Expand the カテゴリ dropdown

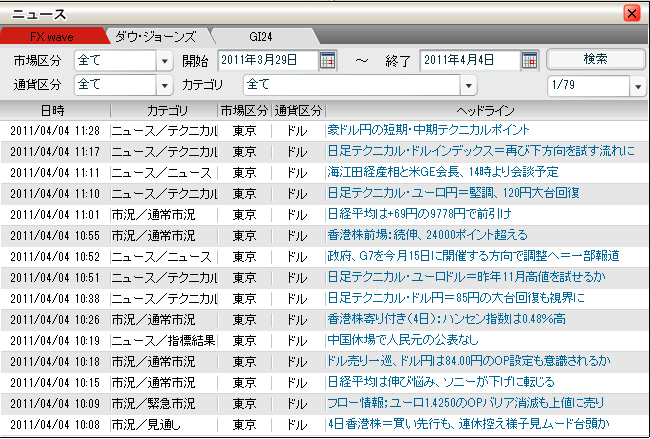pyautogui.click(x=468, y=85)
